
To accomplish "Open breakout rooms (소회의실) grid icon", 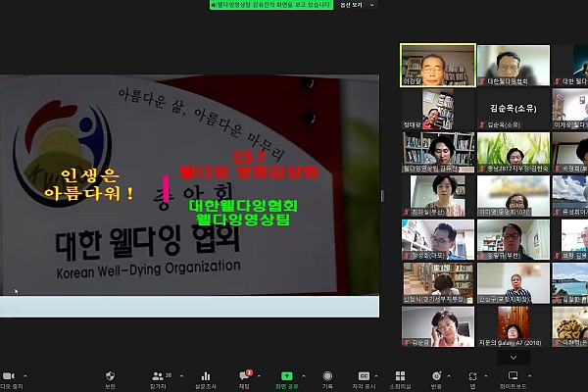I will coord(400,376).
